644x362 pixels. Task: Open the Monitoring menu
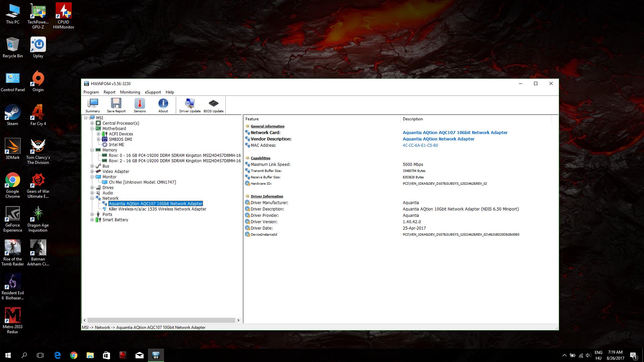tap(130, 92)
